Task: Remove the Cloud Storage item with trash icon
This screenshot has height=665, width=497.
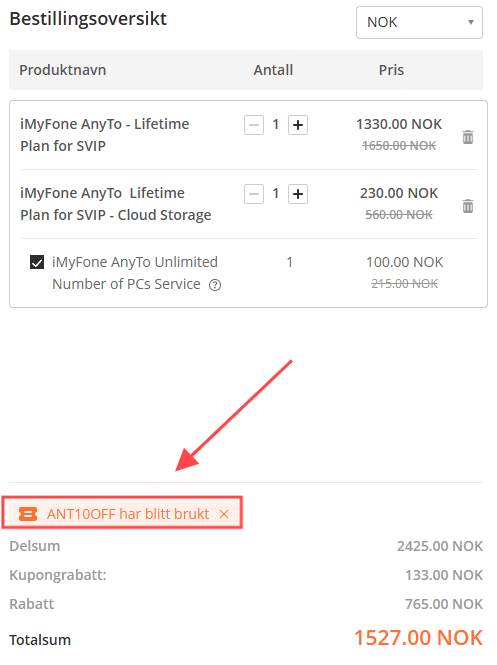Action: pos(468,206)
